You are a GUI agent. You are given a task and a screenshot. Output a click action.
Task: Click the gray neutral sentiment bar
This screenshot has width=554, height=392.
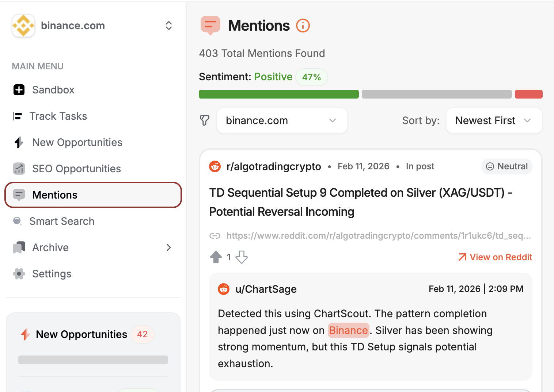coord(437,94)
